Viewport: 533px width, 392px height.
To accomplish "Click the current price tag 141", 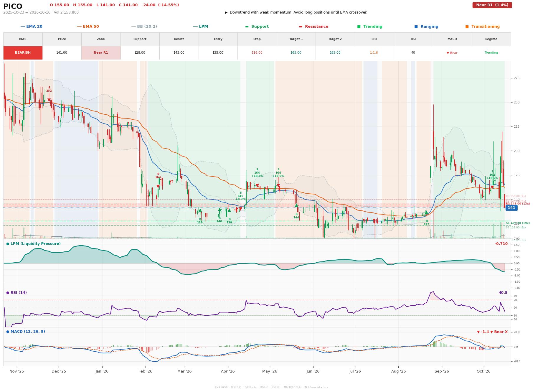I will point(511,208).
